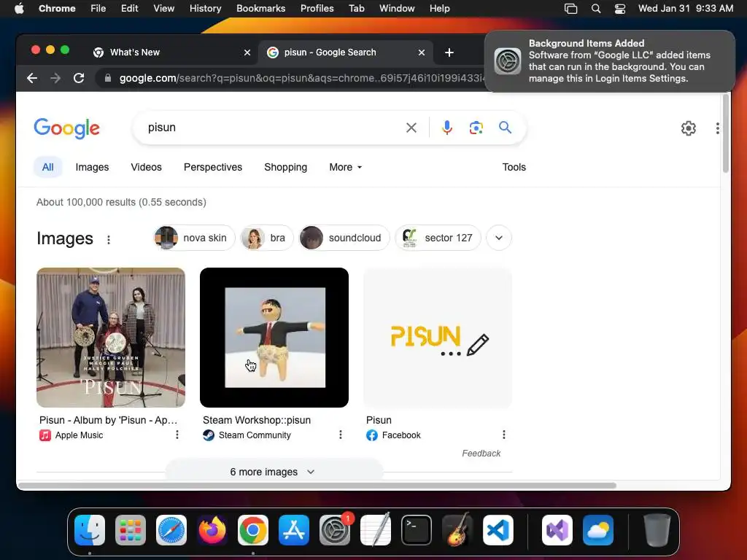Select the Images search tab
The height and width of the screenshot is (560, 747).
tap(92, 167)
